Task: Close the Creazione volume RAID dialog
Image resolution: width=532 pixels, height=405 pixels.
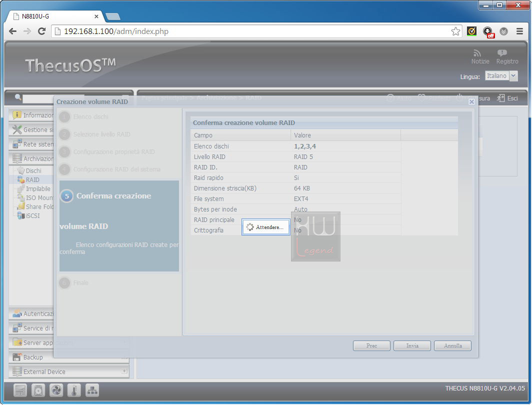Action: click(471, 101)
